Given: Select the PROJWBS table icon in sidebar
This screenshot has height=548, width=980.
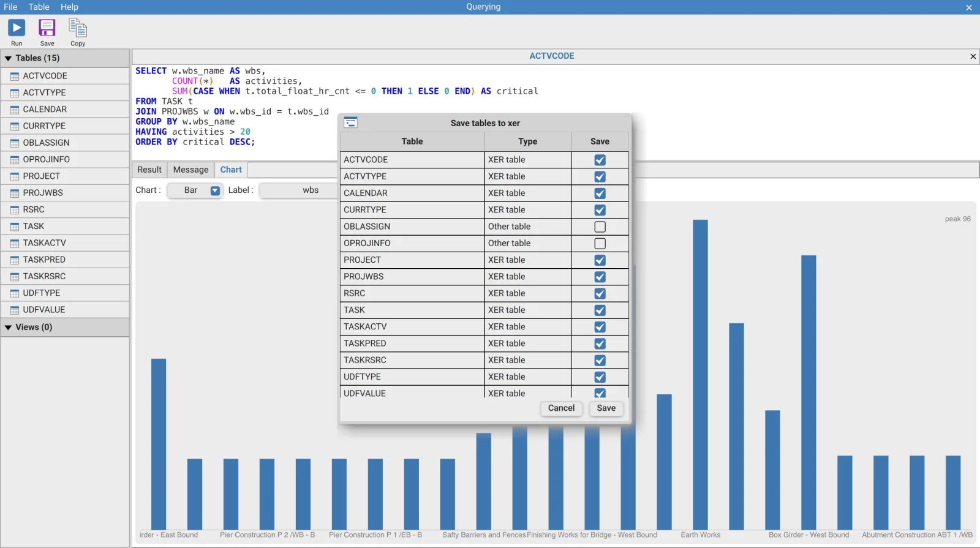Looking at the screenshot, I should tap(15, 193).
